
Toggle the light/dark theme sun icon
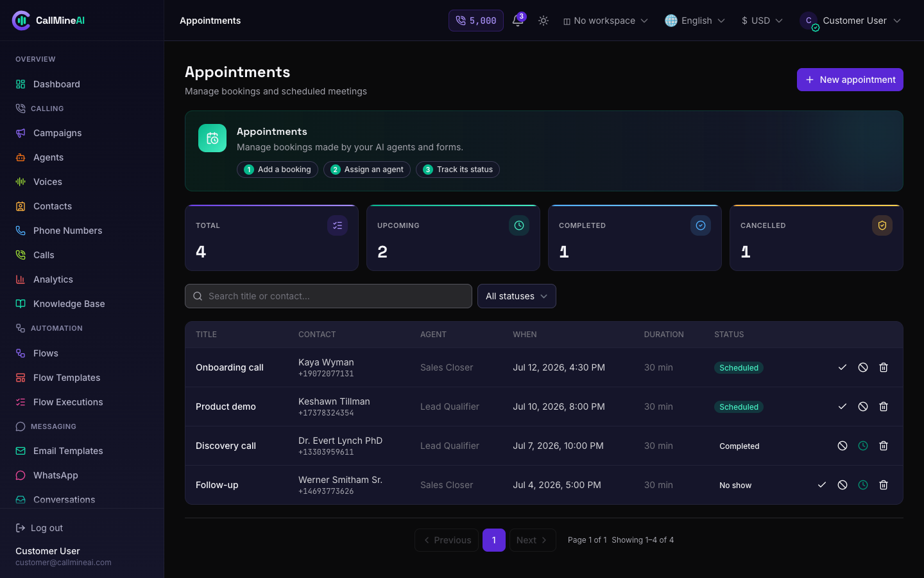pyautogui.click(x=543, y=21)
